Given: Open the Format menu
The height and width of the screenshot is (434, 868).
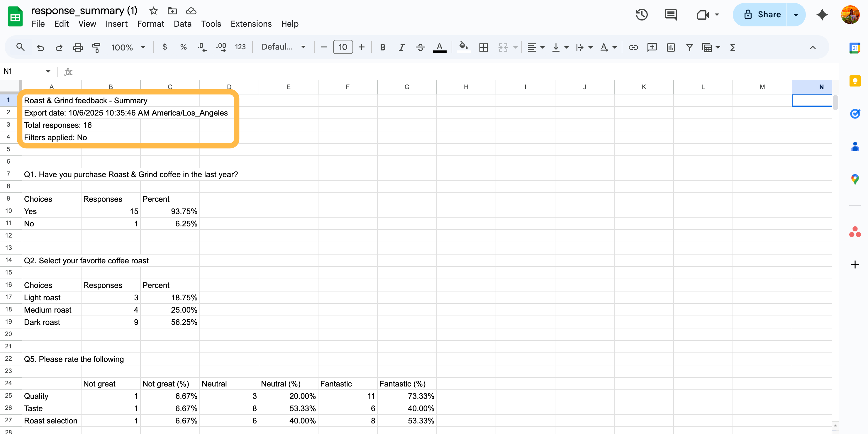Looking at the screenshot, I should coord(150,24).
